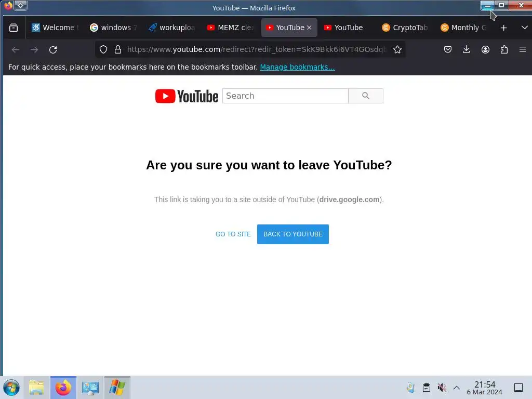
Task: Click BACK TO YOUTUBE button
Action: pyautogui.click(x=293, y=234)
